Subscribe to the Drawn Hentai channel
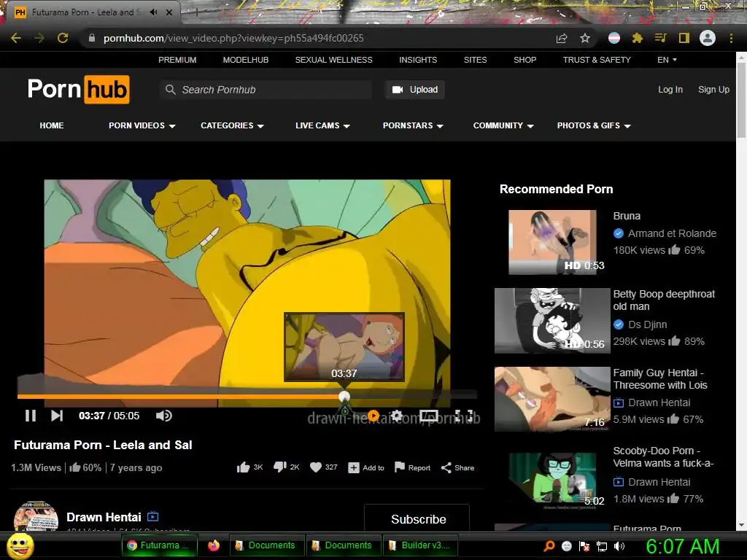Image resolution: width=747 pixels, height=560 pixels. click(x=417, y=518)
